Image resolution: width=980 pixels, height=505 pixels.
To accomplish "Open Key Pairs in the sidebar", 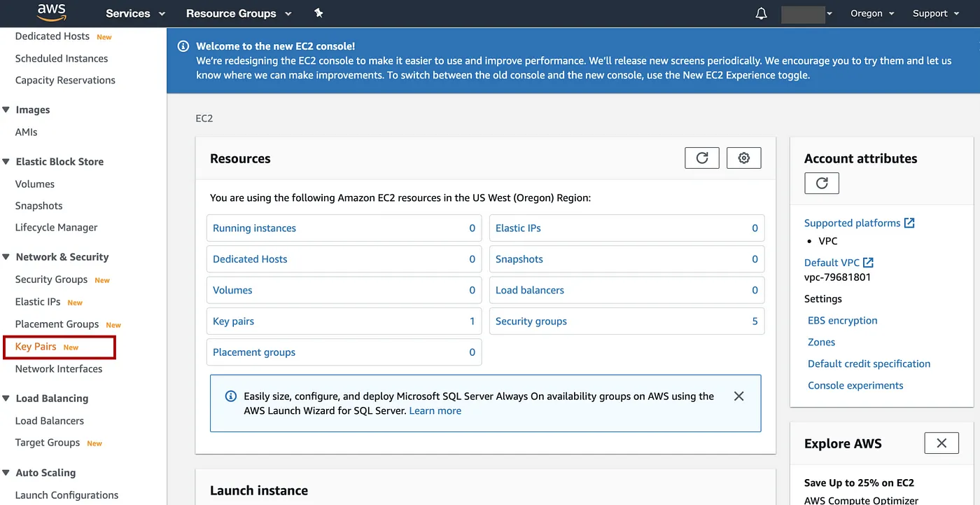I will click(36, 347).
